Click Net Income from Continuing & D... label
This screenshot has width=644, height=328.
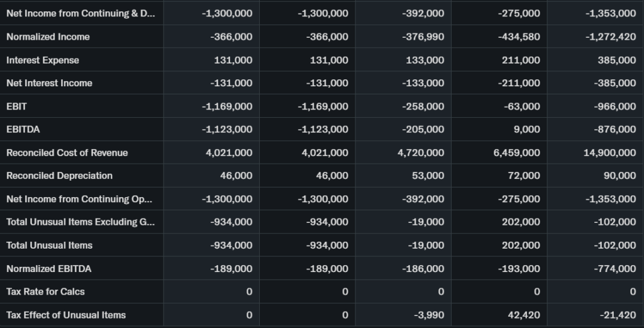pos(80,13)
